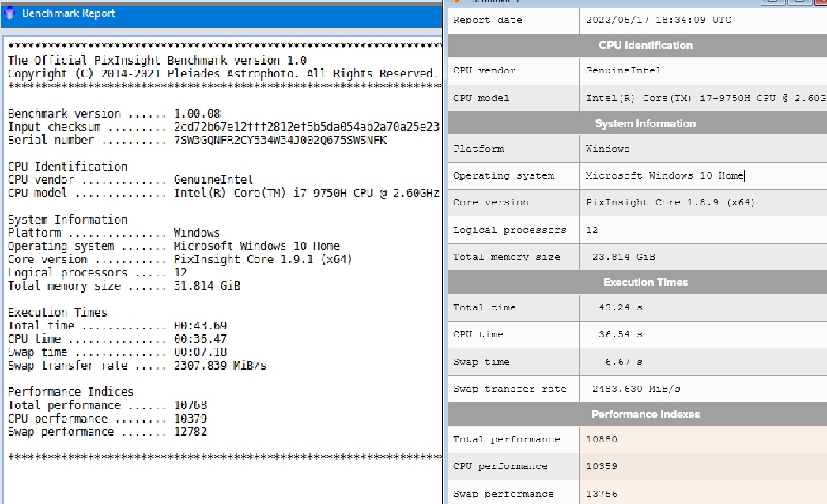Click the CPU model cell in the right table

(703, 98)
